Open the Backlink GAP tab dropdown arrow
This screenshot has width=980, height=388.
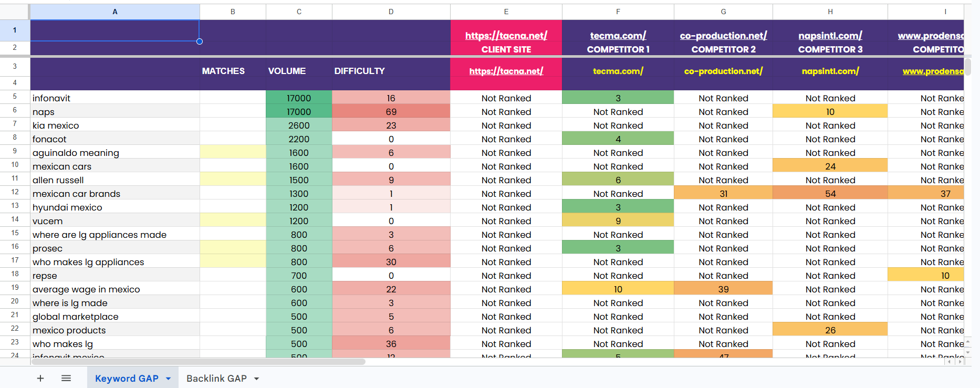pyautogui.click(x=257, y=379)
